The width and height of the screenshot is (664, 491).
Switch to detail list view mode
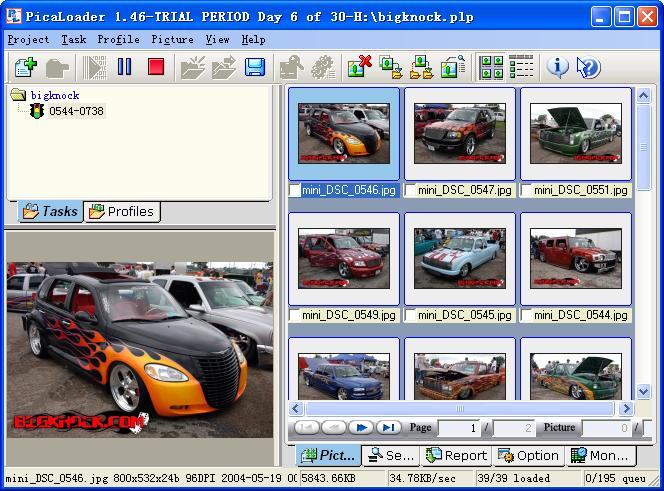point(521,68)
